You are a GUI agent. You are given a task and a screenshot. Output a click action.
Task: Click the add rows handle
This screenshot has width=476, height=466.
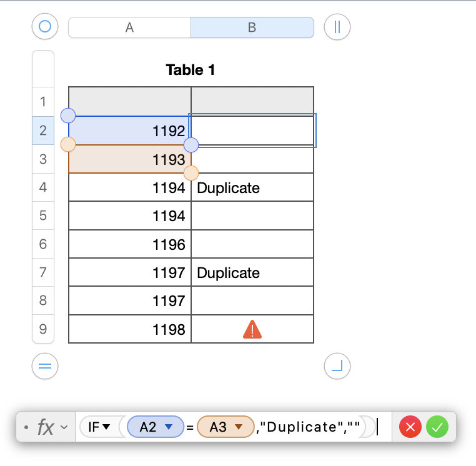point(44,367)
